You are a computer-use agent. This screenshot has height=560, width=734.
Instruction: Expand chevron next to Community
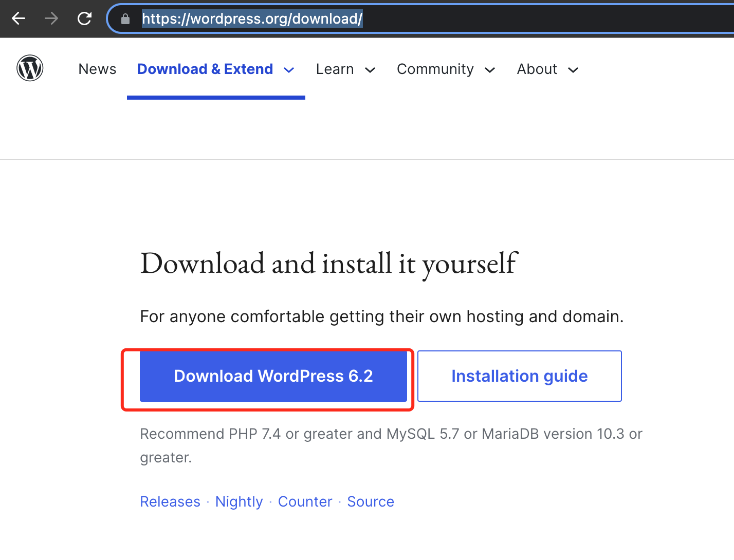[x=490, y=70]
